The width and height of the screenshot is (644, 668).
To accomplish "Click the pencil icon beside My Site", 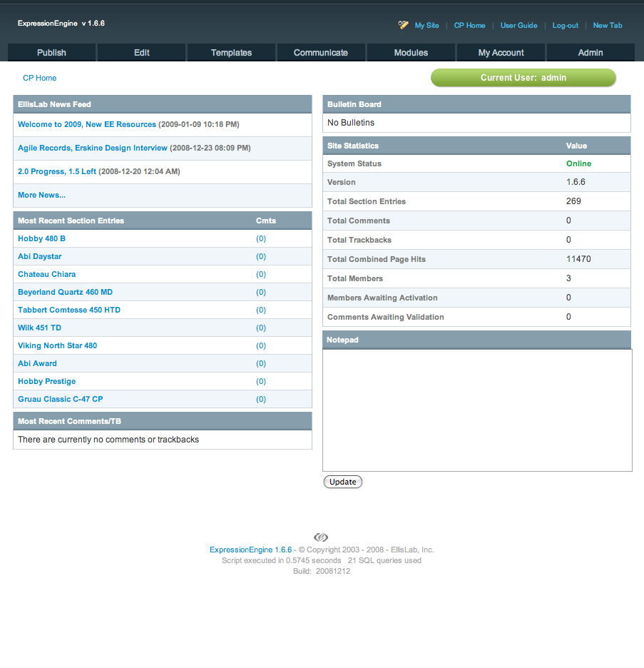I will (403, 25).
